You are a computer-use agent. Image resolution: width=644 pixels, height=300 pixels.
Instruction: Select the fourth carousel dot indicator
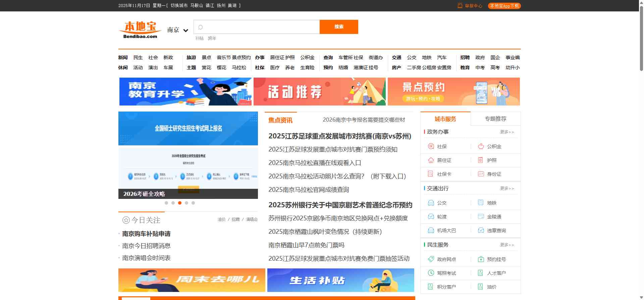coord(186,203)
